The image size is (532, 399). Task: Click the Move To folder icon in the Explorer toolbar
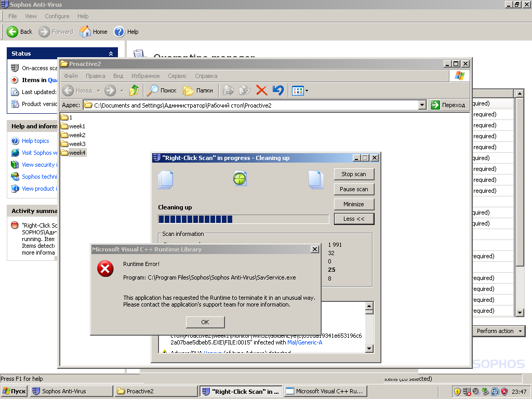coord(228,90)
